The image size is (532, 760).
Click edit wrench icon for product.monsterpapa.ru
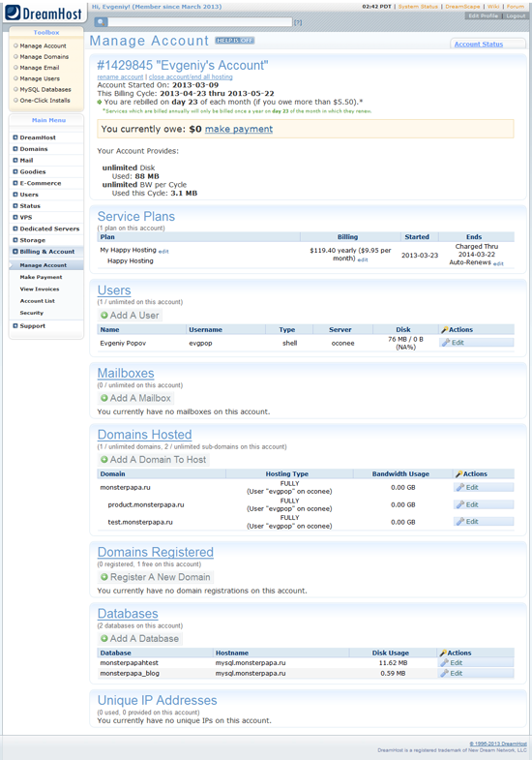click(x=460, y=504)
